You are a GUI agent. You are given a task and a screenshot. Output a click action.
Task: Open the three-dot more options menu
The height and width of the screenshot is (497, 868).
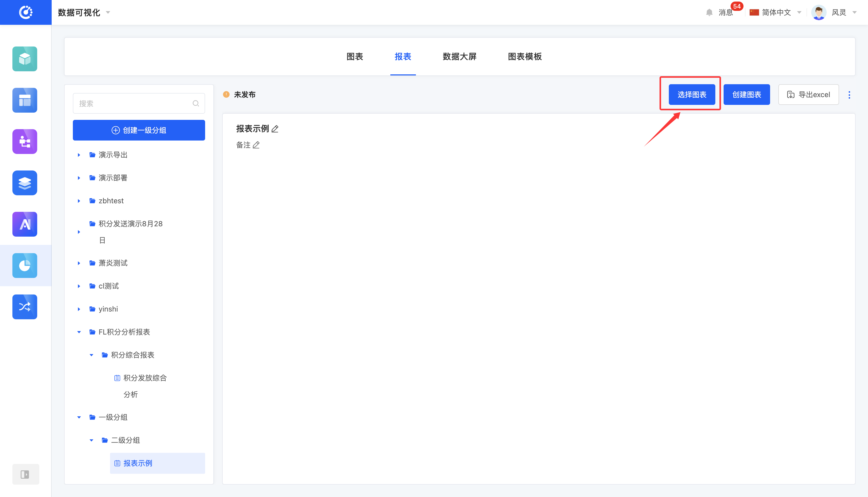pos(849,95)
